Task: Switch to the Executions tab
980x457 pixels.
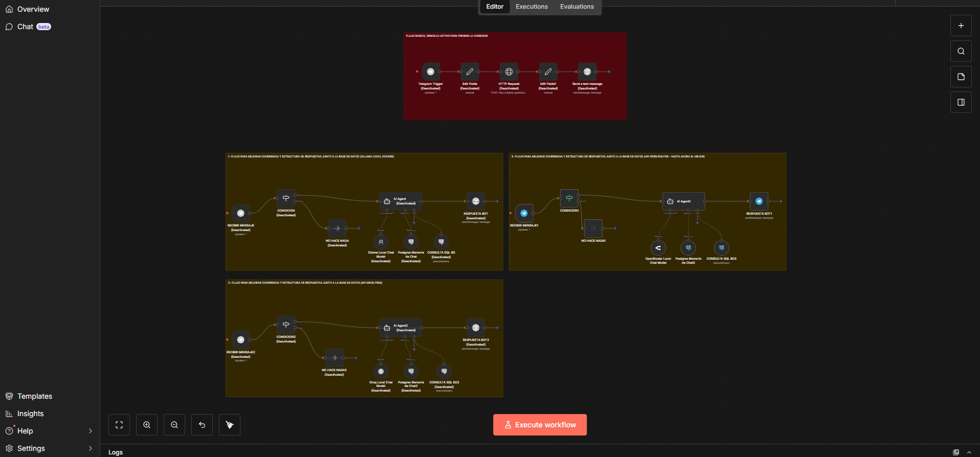Action: click(531, 7)
